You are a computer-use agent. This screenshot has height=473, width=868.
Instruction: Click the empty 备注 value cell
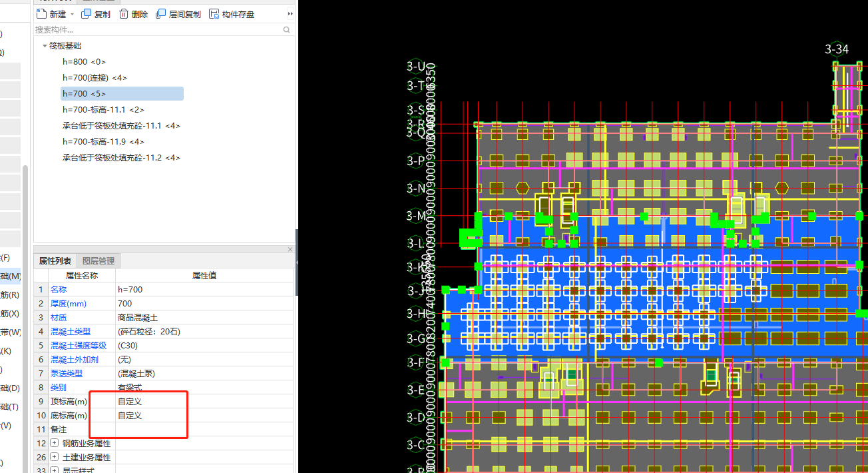point(204,430)
